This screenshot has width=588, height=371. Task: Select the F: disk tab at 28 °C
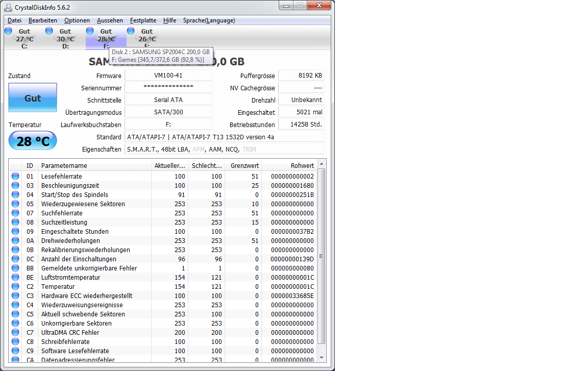106,38
